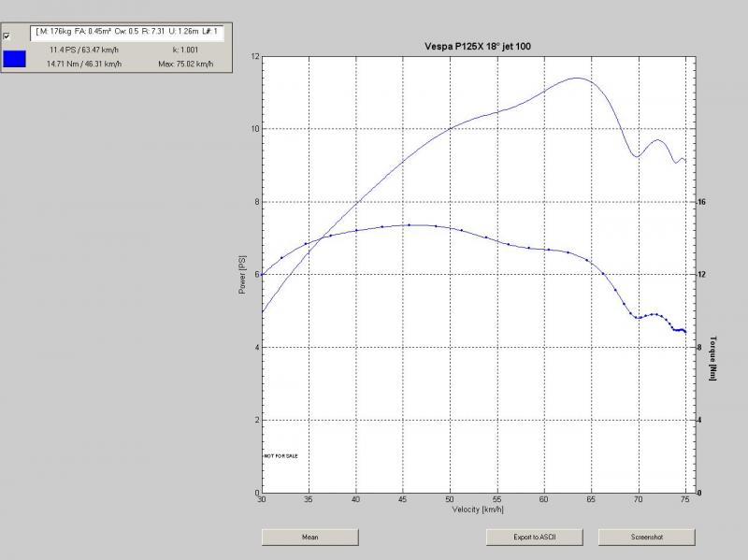
Task: Click the 'Velocity [km/h]' axis label
Action: pyautogui.click(x=478, y=510)
